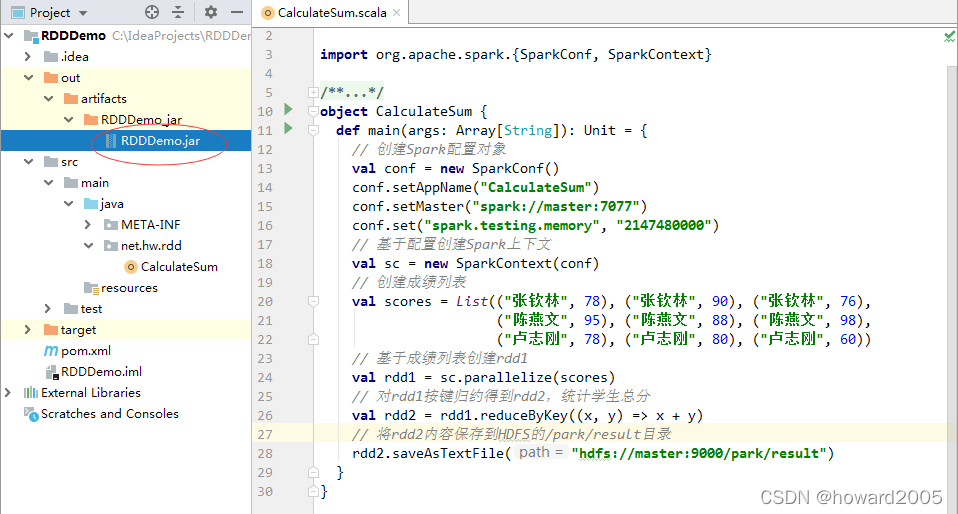This screenshot has width=958, height=514.
Task: Collapse the net.hw.rdd package
Action: [x=89, y=246]
